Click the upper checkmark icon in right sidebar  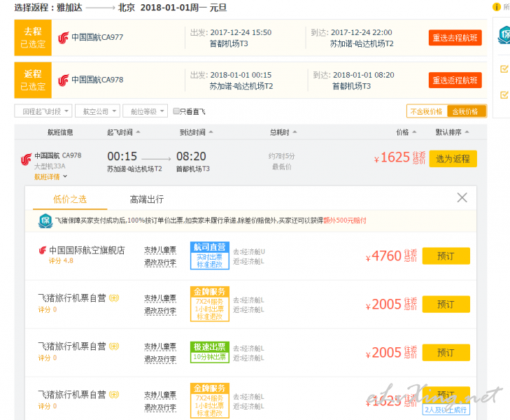[504, 69]
